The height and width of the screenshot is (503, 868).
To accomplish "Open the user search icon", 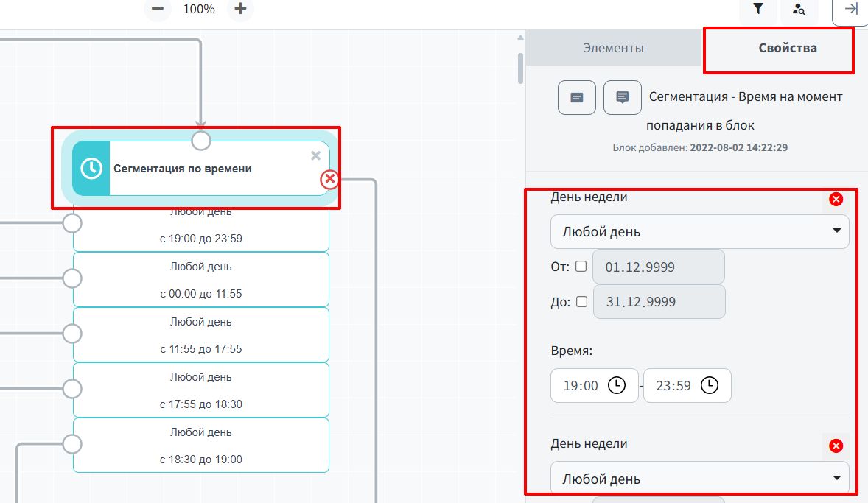I will 799,9.
